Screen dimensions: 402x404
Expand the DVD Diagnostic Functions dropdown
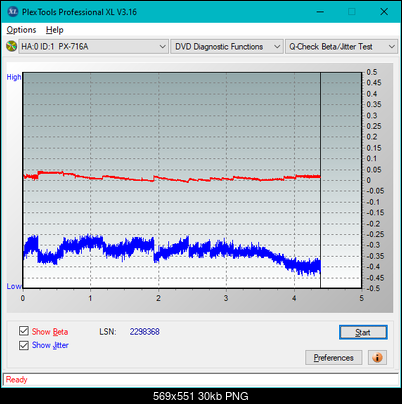tap(227, 47)
